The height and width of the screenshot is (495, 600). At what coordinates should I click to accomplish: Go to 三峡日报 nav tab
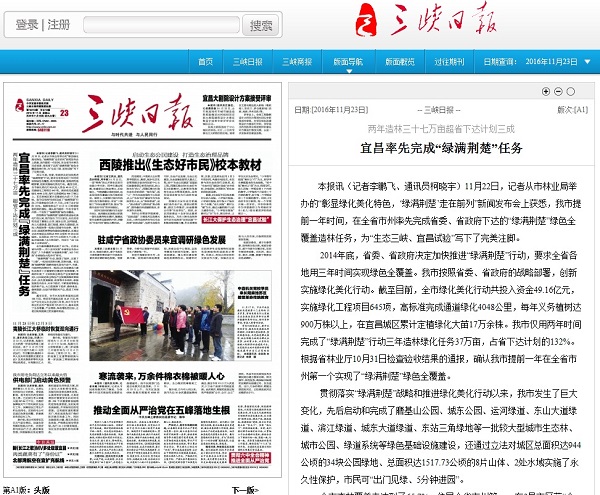247,61
